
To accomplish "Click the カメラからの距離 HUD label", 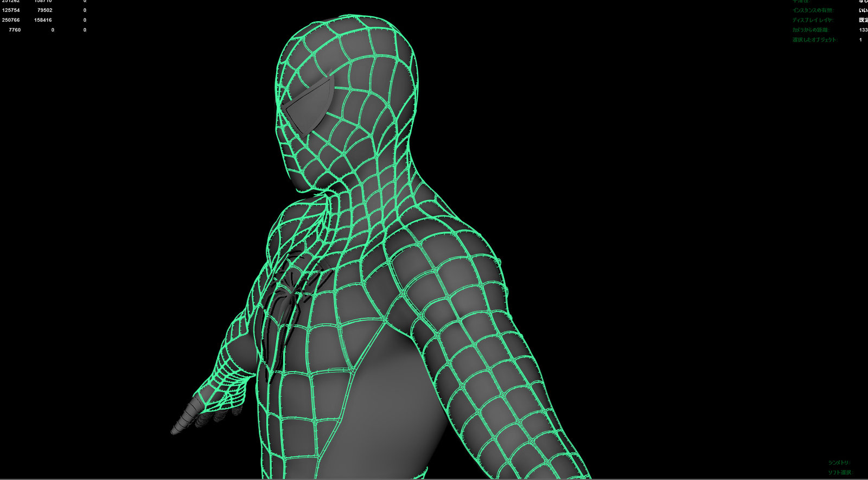I will 810,30.
